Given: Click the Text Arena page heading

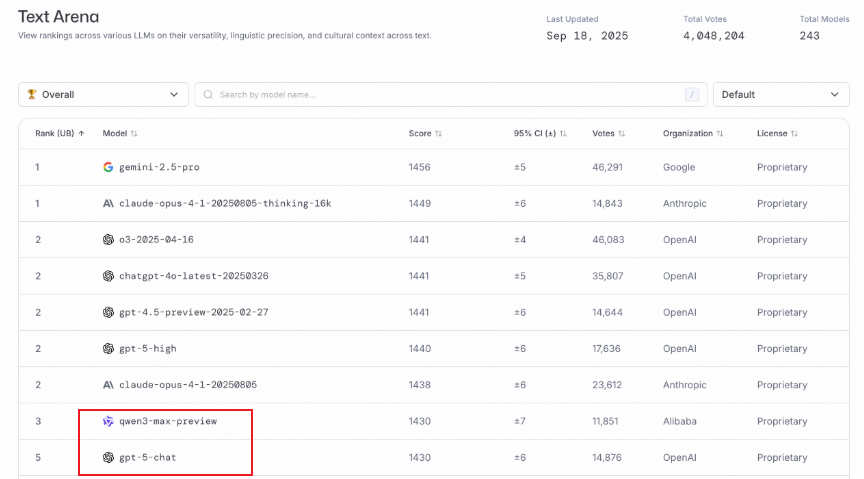Looking at the screenshot, I should click(58, 17).
